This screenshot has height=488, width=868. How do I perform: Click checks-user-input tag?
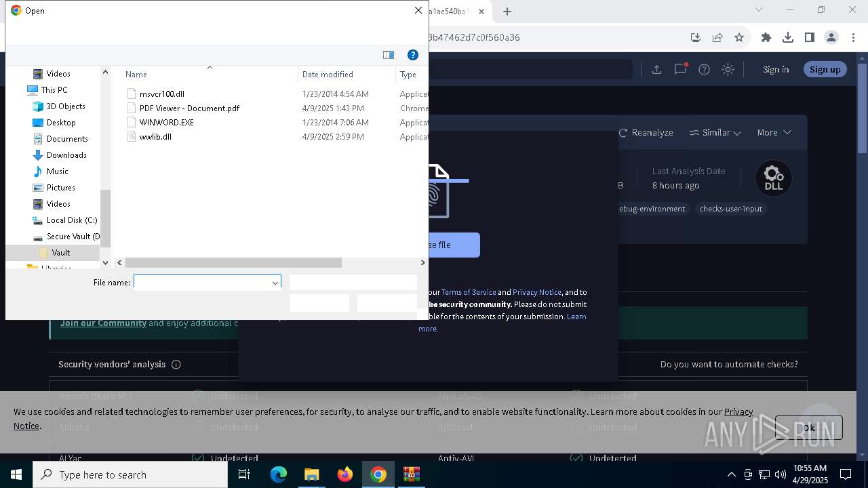click(x=731, y=209)
